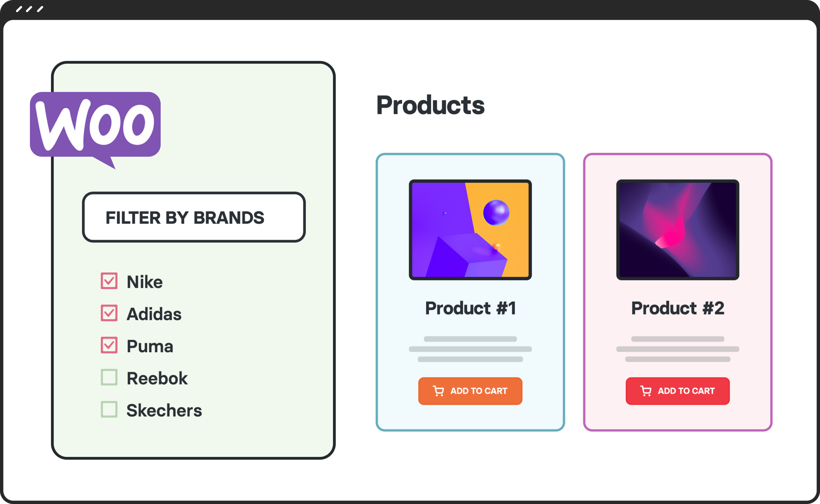Image resolution: width=820 pixels, height=504 pixels.
Task: Click cart icon on Product #1 button
Action: tap(438, 391)
